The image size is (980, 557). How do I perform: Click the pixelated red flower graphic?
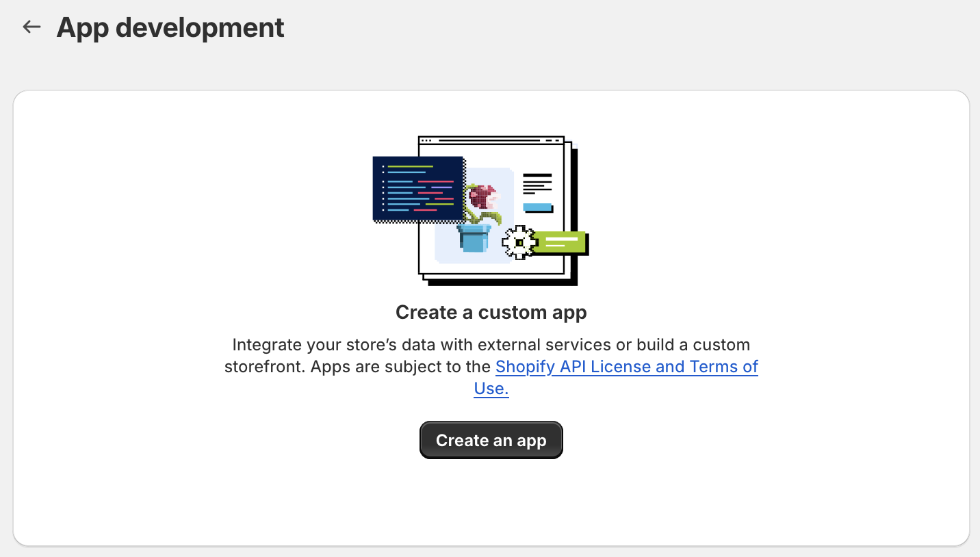[x=483, y=197]
